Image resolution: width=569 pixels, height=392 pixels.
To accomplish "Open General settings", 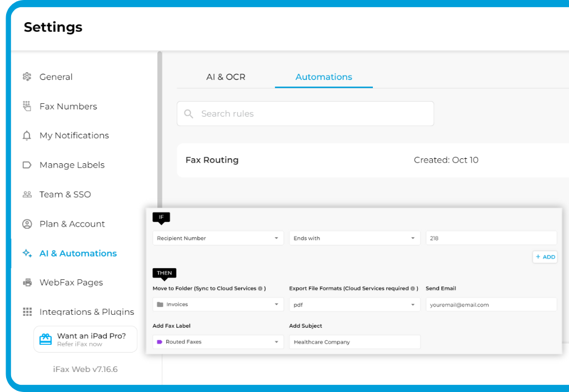I will [56, 77].
